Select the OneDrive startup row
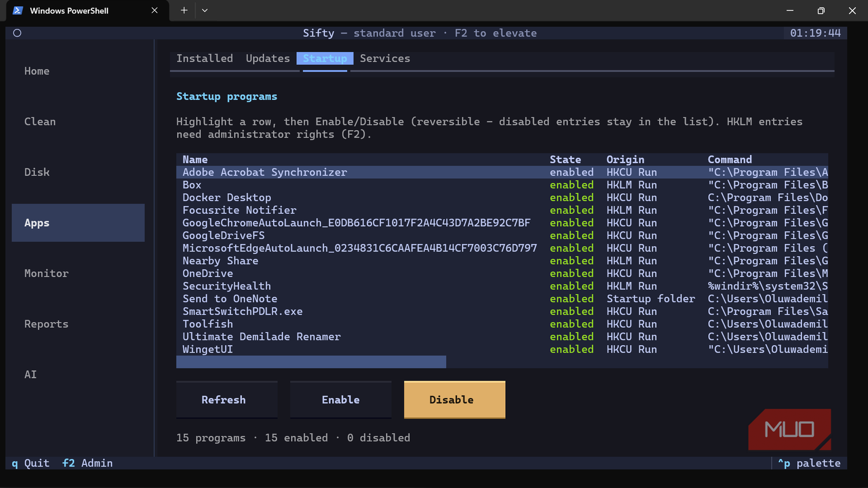Image resolution: width=868 pixels, height=488 pixels. tap(502, 273)
